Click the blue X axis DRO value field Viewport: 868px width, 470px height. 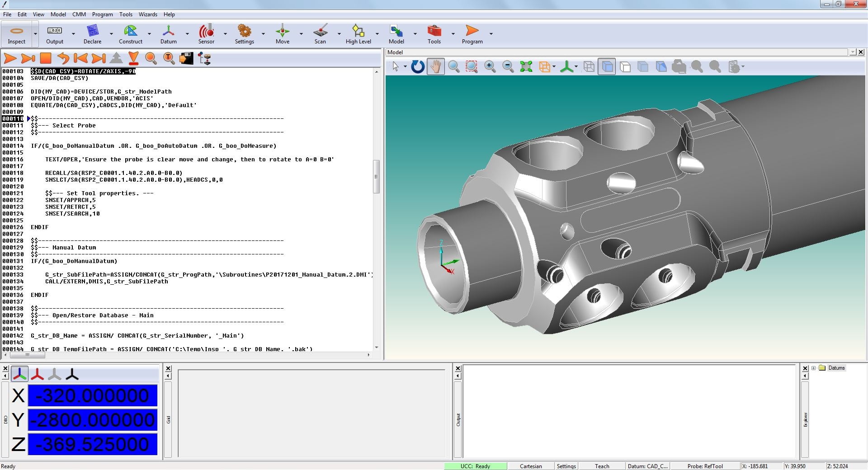click(92, 395)
